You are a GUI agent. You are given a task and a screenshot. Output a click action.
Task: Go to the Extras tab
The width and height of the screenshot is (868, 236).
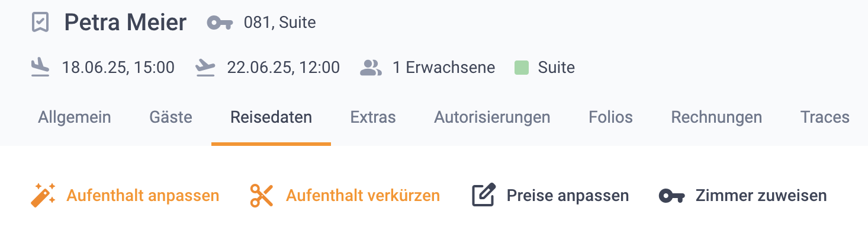point(373,117)
